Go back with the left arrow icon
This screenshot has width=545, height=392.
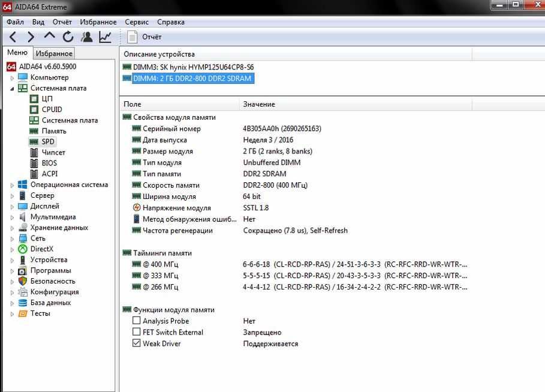click(13, 37)
